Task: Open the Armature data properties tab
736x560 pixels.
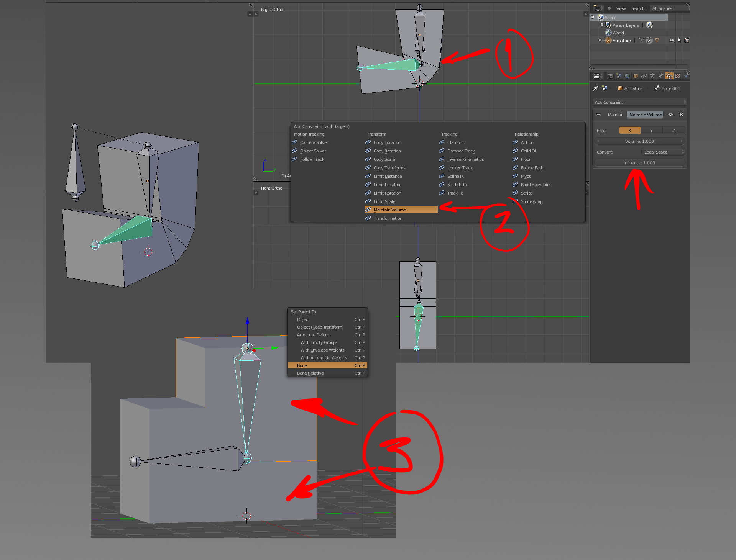Action: [652, 76]
